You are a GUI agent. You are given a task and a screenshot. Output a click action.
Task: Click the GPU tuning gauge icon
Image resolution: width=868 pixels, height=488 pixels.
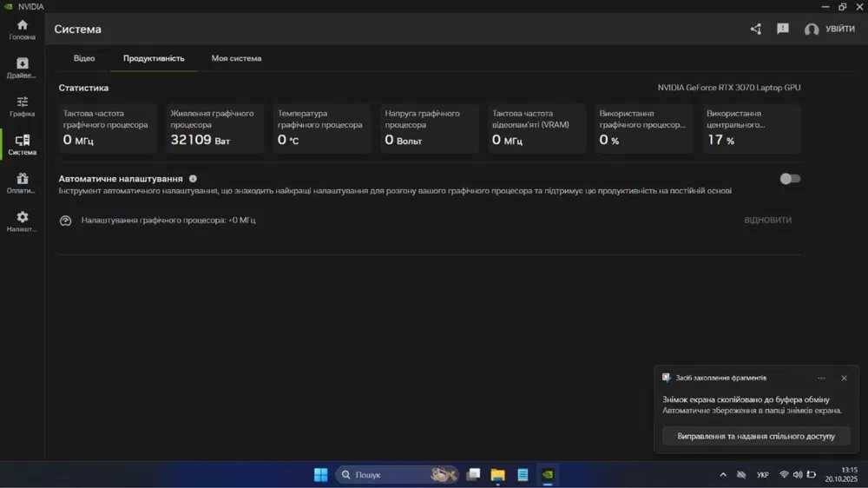[x=65, y=221]
